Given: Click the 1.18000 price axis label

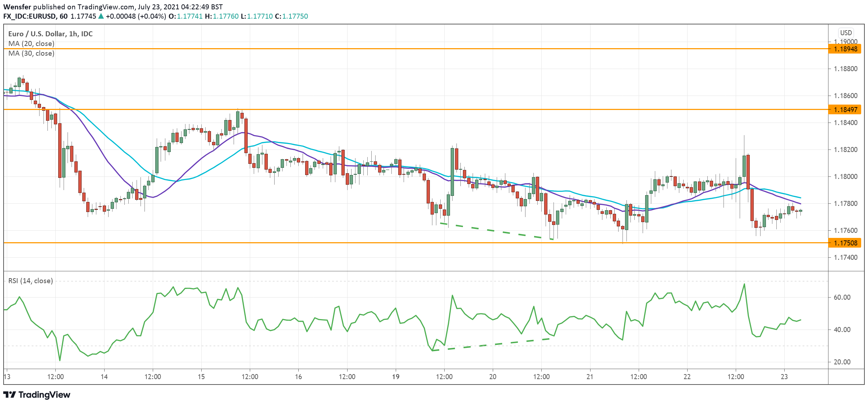Looking at the screenshot, I should click(x=845, y=176).
